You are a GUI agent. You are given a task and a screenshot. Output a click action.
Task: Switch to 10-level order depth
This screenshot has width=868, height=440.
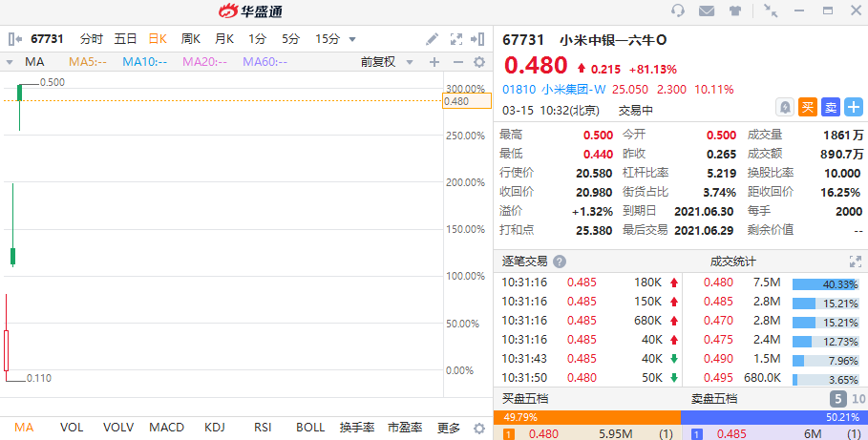[x=858, y=399]
